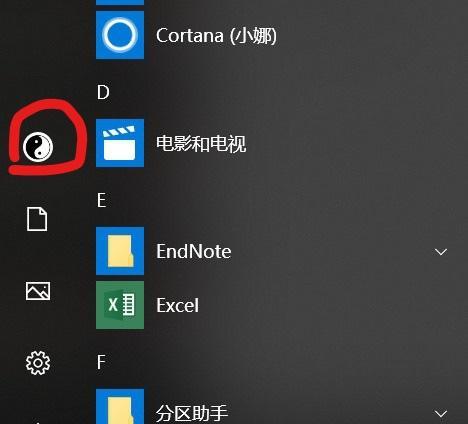Click the 分区助手 folder icon

click(120, 406)
